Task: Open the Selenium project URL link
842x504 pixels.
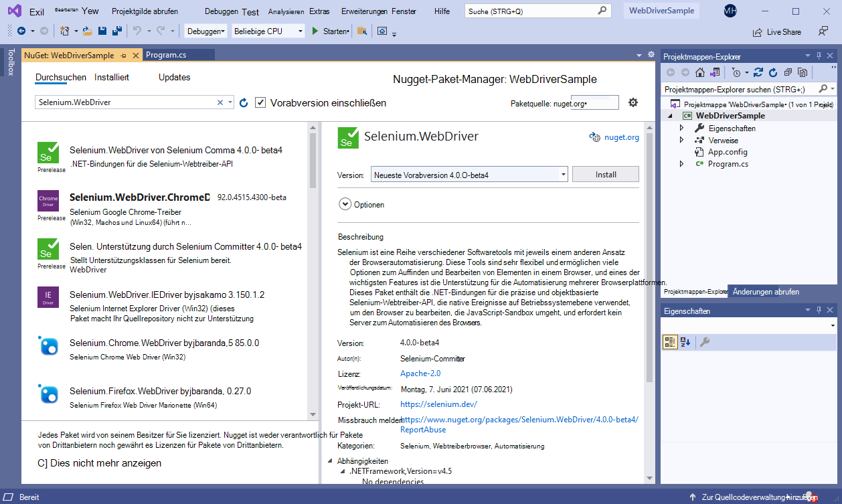Action: pyautogui.click(x=438, y=404)
